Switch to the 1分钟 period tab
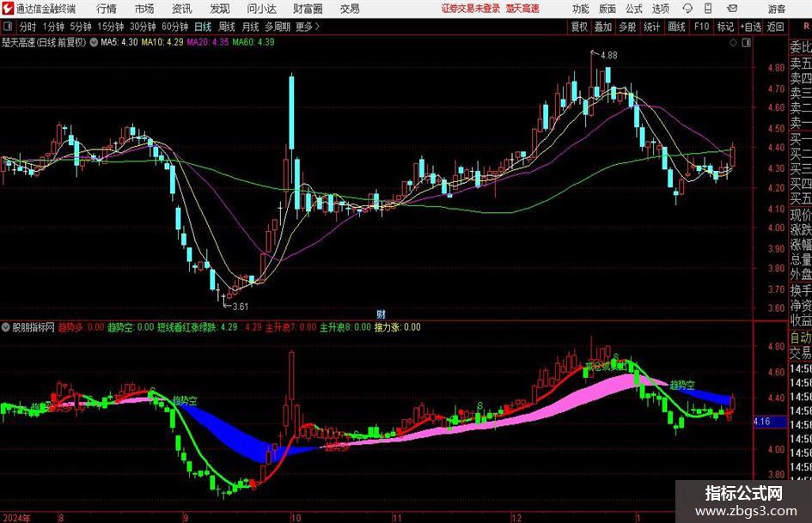The width and height of the screenshot is (812, 523). click(53, 27)
